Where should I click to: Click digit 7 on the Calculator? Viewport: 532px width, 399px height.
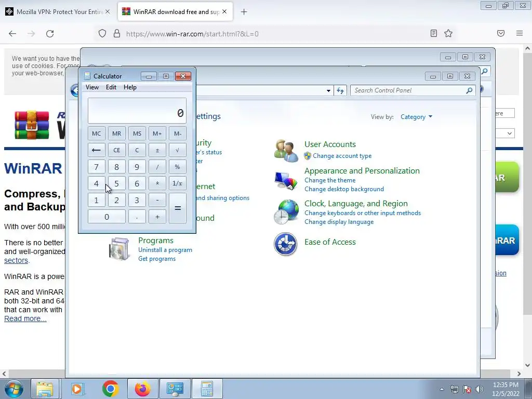click(x=96, y=167)
